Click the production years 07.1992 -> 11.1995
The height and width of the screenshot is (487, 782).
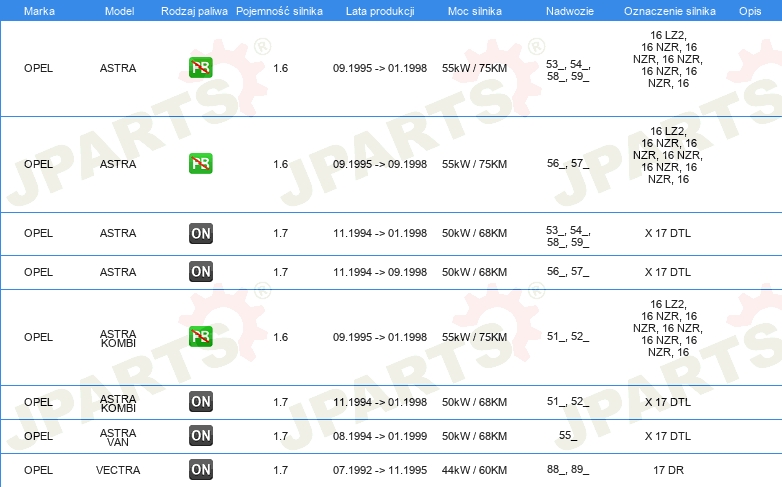(380, 470)
